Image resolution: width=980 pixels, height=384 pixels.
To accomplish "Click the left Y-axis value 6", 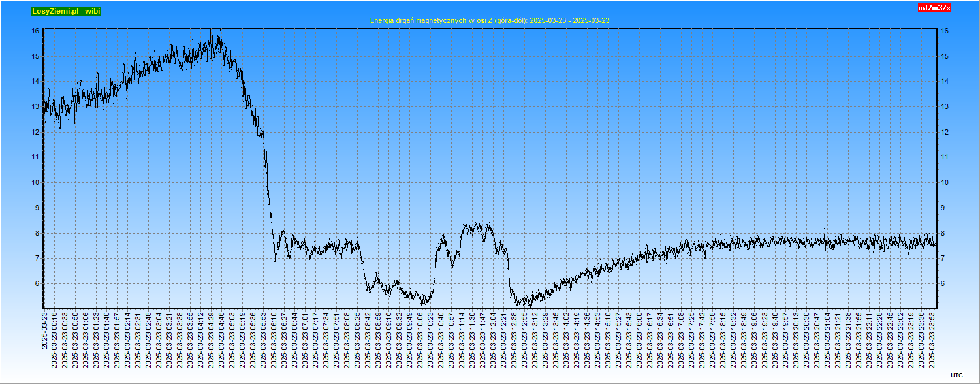I will point(37,284).
